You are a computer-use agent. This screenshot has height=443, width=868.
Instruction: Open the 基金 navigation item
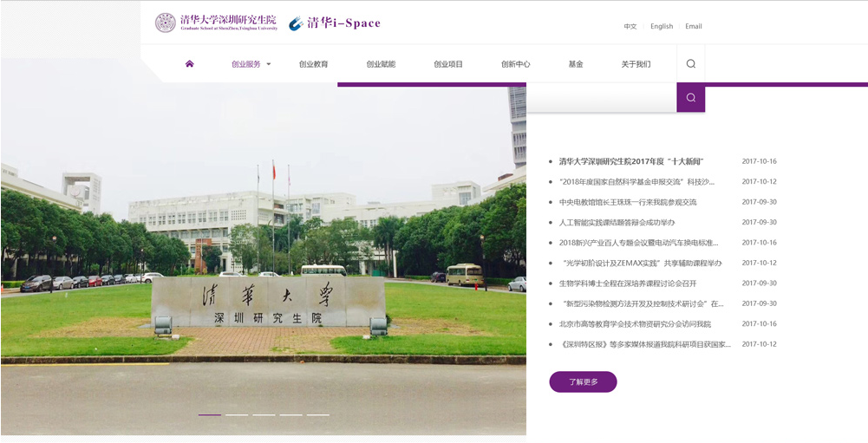pyautogui.click(x=576, y=64)
